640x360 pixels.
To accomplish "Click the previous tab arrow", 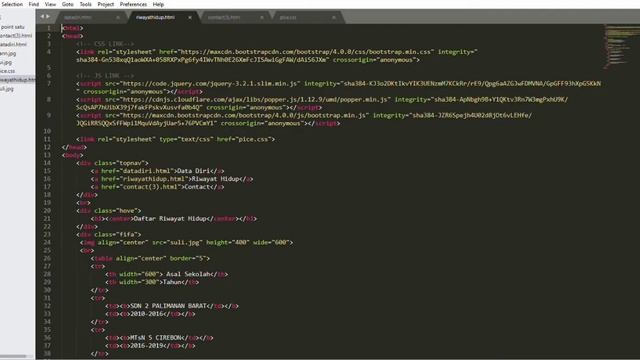I will (42, 17).
